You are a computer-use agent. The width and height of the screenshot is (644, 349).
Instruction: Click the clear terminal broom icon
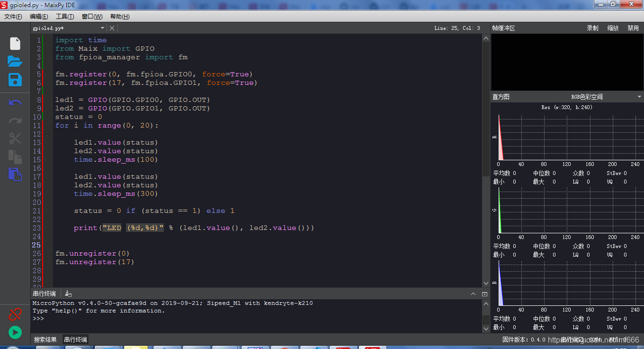click(68, 294)
